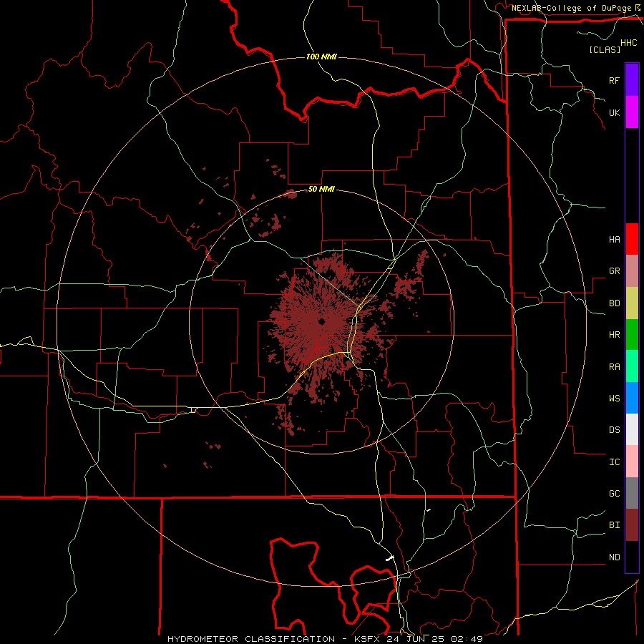Click the BD yellow color swatch
This screenshot has height=644, width=644.
(x=632, y=303)
